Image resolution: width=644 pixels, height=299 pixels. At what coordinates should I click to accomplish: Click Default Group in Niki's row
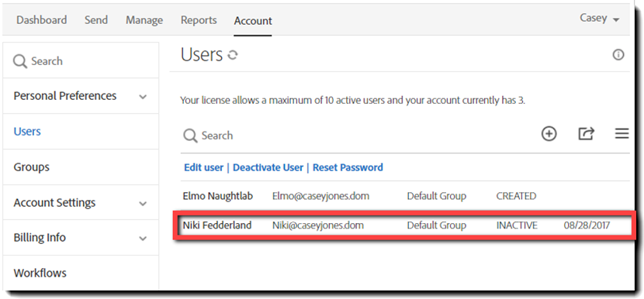click(x=437, y=225)
